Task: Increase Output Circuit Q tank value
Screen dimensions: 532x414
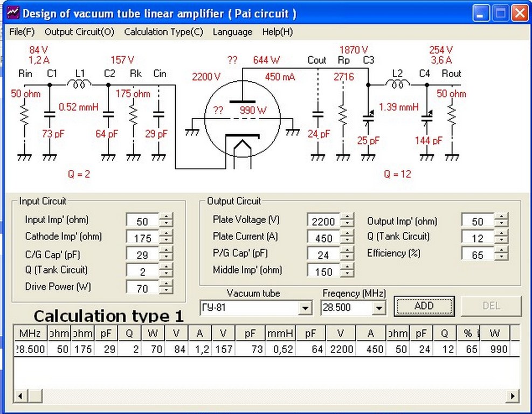Action: tap(502, 234)
